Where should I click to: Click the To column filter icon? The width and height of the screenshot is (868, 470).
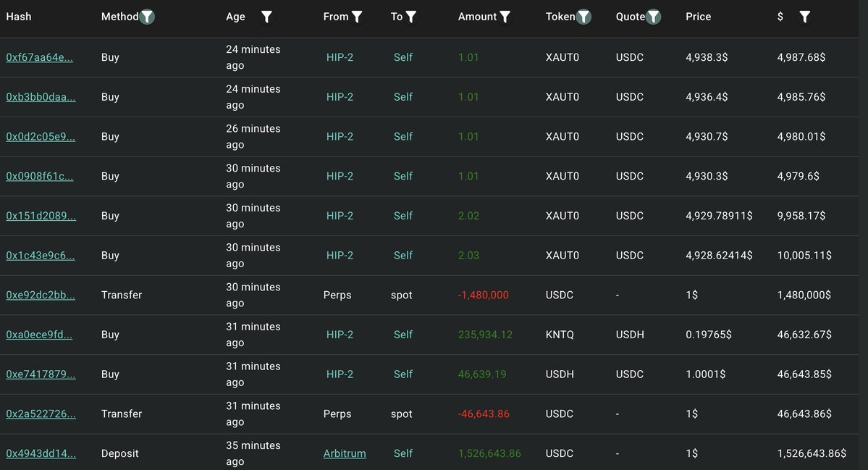(411, 17)
